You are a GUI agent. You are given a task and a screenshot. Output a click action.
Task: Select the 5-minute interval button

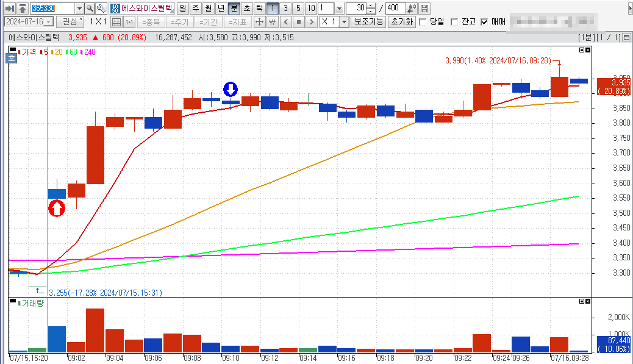pos(298,8)
